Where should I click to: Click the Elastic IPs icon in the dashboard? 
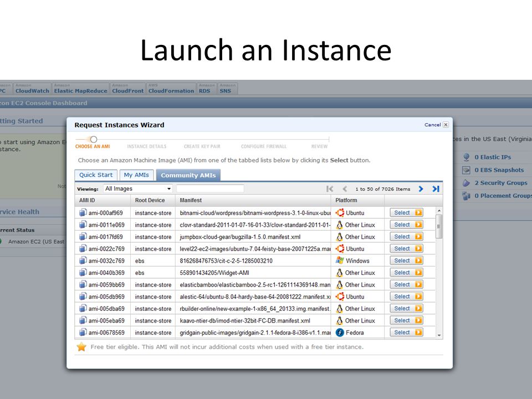467,157
